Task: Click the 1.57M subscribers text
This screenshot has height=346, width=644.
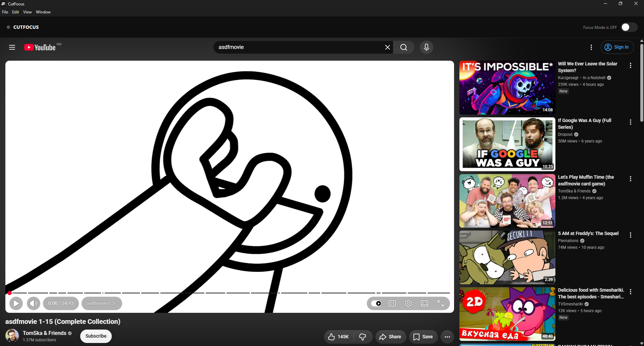Action: click(40, 340)
